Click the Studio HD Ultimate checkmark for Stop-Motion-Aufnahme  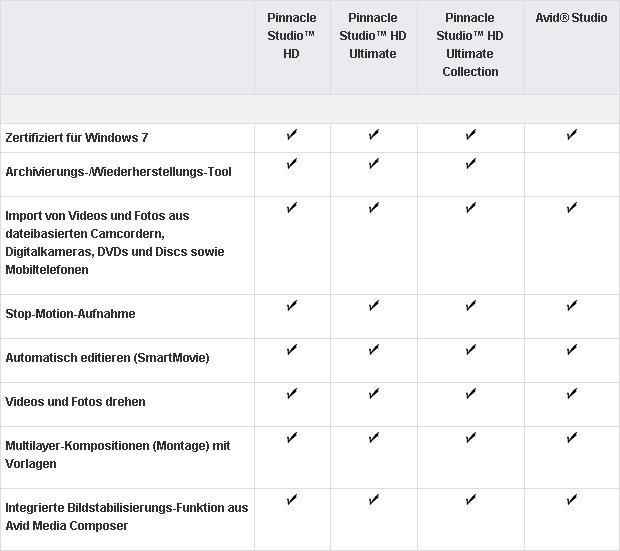[x=374, y=306]
